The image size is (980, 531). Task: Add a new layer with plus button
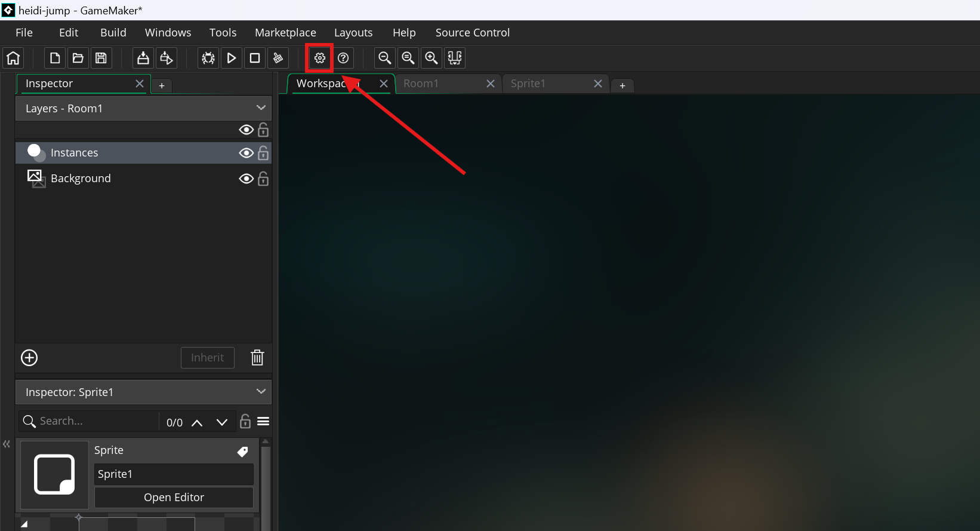pos(29,358)
